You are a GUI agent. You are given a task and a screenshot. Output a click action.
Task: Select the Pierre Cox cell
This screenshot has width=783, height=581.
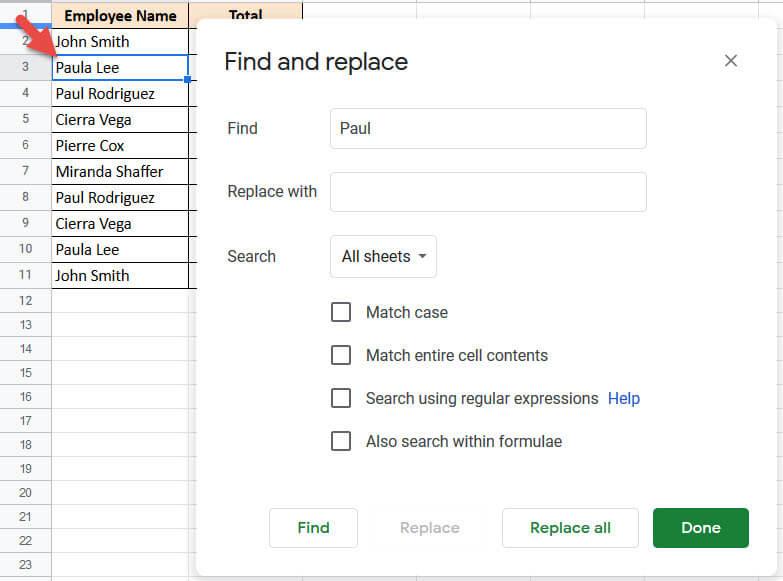[120, 145]
